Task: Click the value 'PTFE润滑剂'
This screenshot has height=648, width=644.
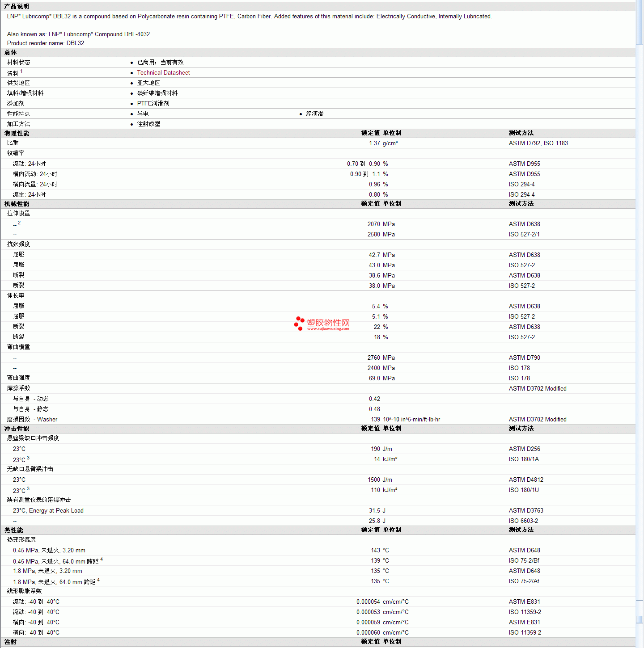Action: click(153, 103)
